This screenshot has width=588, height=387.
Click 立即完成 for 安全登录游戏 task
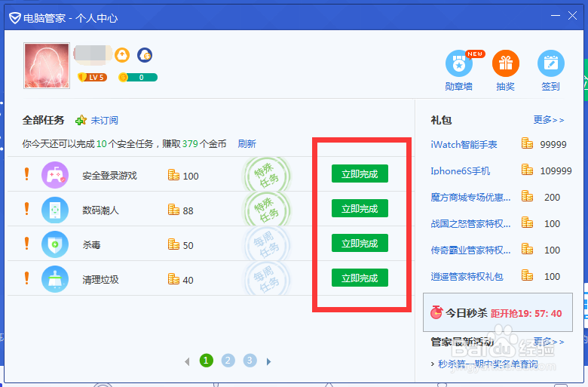(360, 174)
